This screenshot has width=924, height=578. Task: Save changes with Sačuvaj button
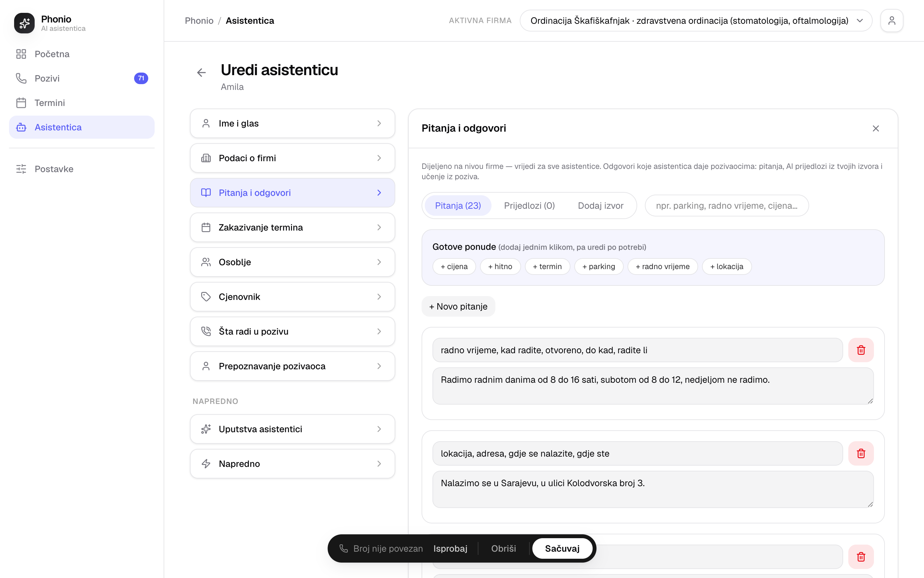click(562, 548)
